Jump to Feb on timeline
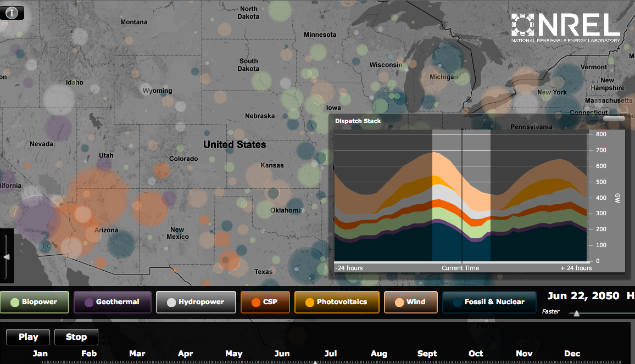This screenshot has width=635, height=364. coord(88,354)
